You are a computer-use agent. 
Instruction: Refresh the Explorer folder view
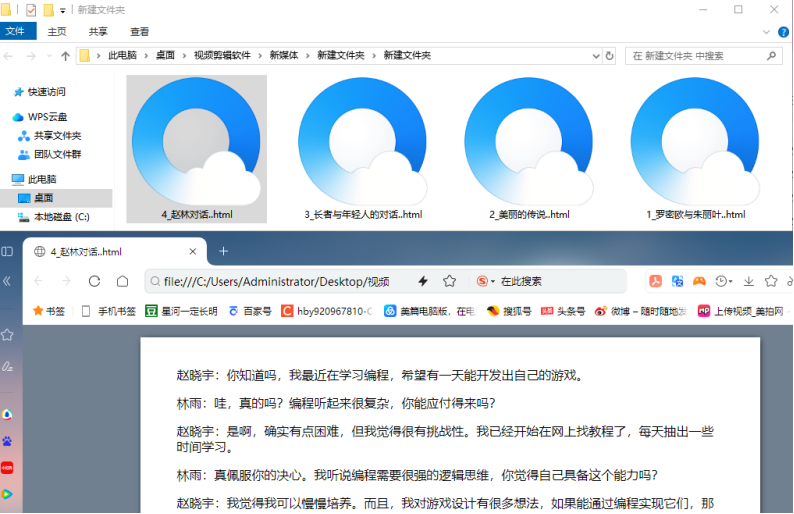click(610, 56)
